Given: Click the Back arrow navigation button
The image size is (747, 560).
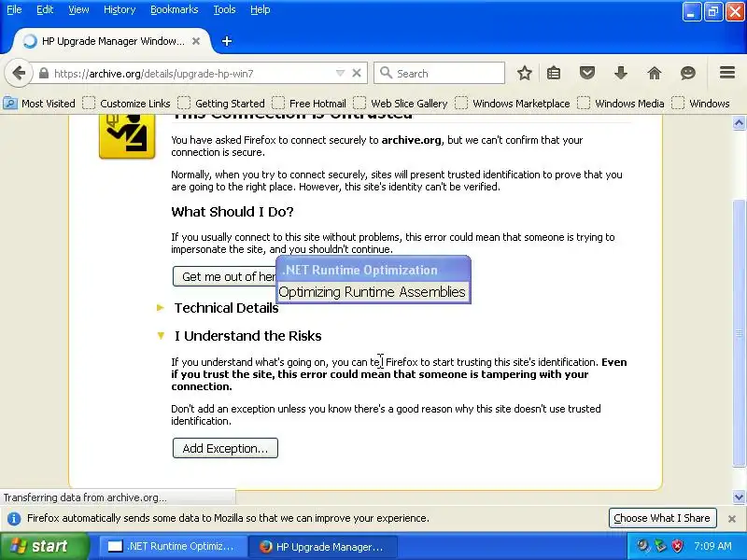Looking at the screenshot, I should [19, 74].
